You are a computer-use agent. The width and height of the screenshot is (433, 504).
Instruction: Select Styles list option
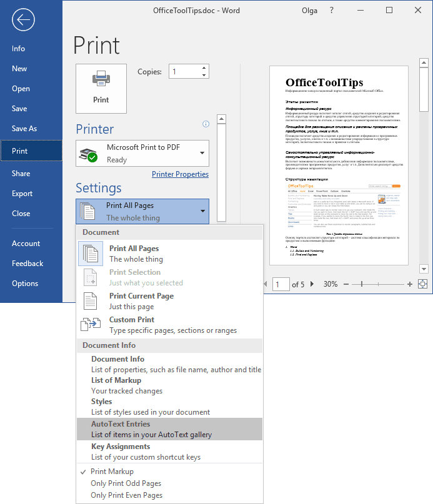pos(169,407)
